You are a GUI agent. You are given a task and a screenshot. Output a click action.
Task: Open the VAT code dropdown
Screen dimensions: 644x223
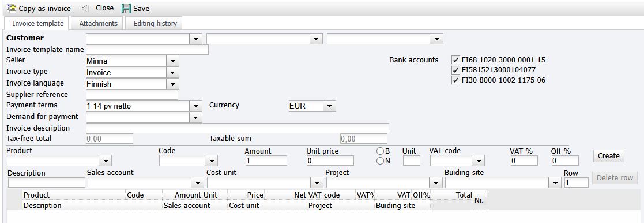click(479, 161)
